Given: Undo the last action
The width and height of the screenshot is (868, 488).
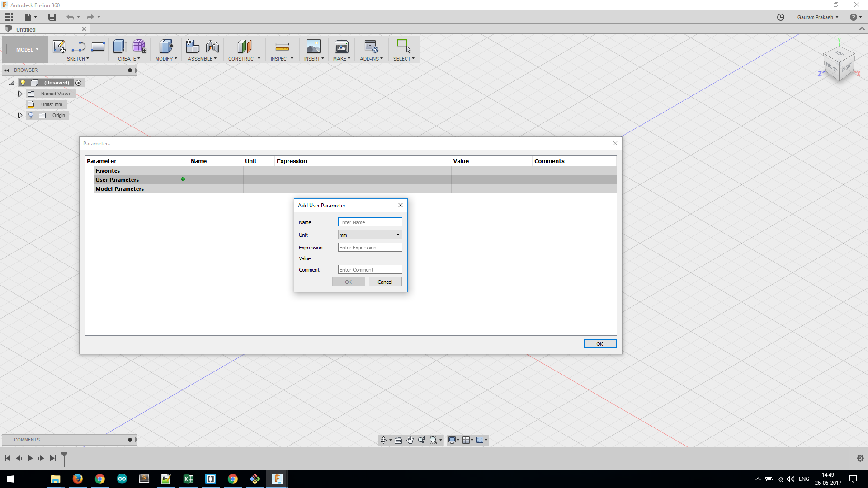Looking at the screenshot, I should click(70, 17).
